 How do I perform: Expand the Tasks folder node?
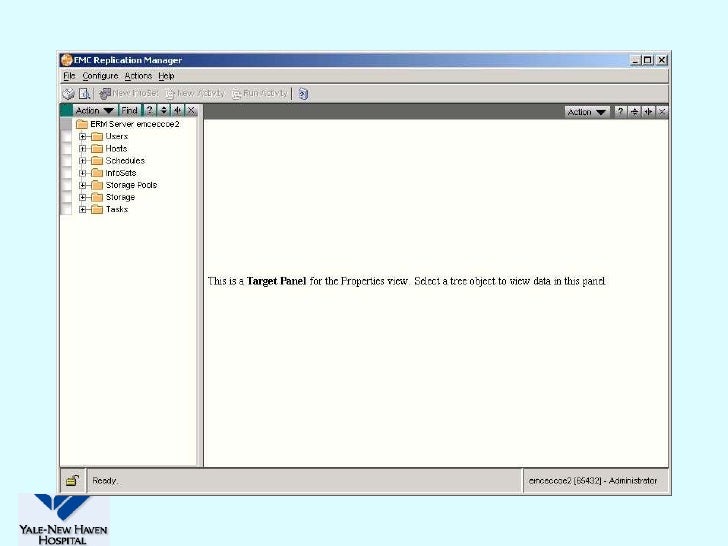click(83, 209)
